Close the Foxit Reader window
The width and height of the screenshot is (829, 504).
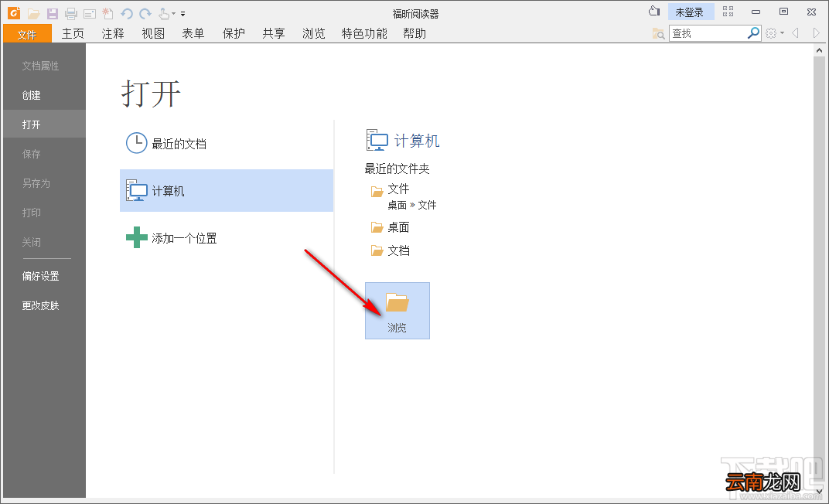click(x=811, y=12)
